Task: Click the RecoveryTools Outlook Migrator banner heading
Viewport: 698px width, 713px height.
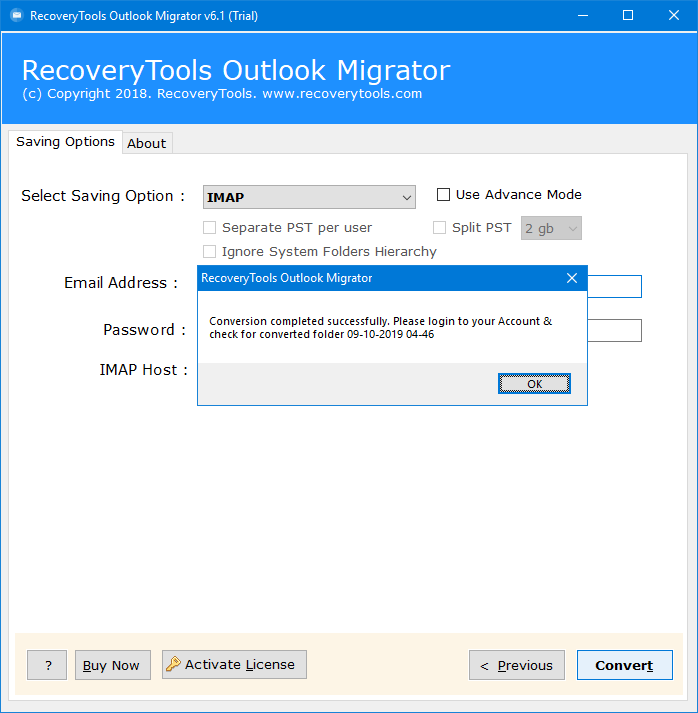Action: pyautogui.click(x=236, y=70)
